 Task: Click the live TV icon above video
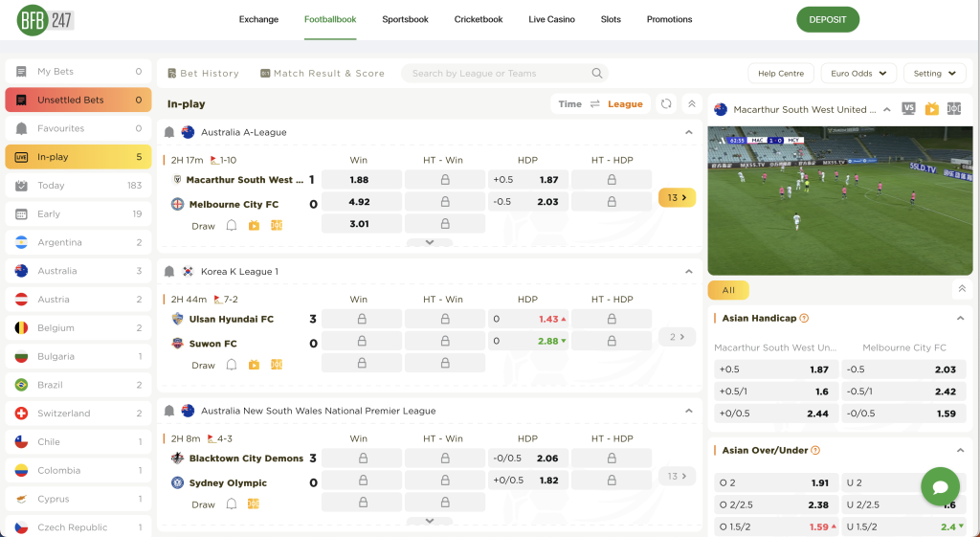(932, 109)
